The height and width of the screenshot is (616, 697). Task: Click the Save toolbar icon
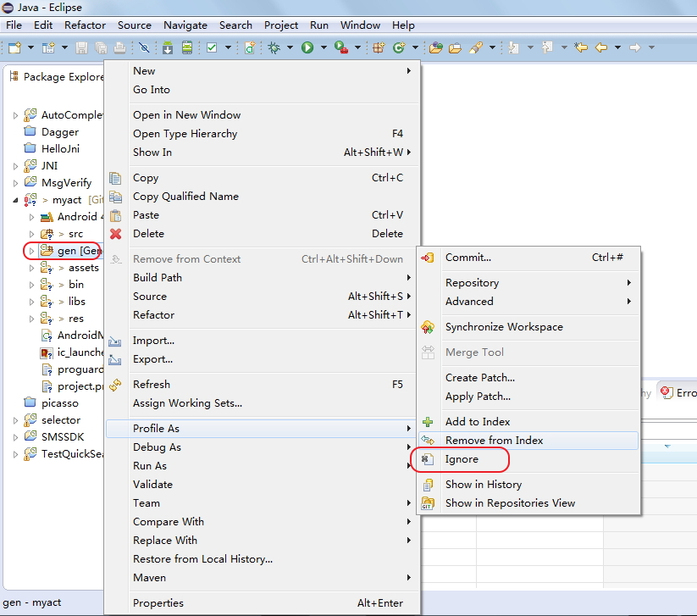(x=81, y=47)
